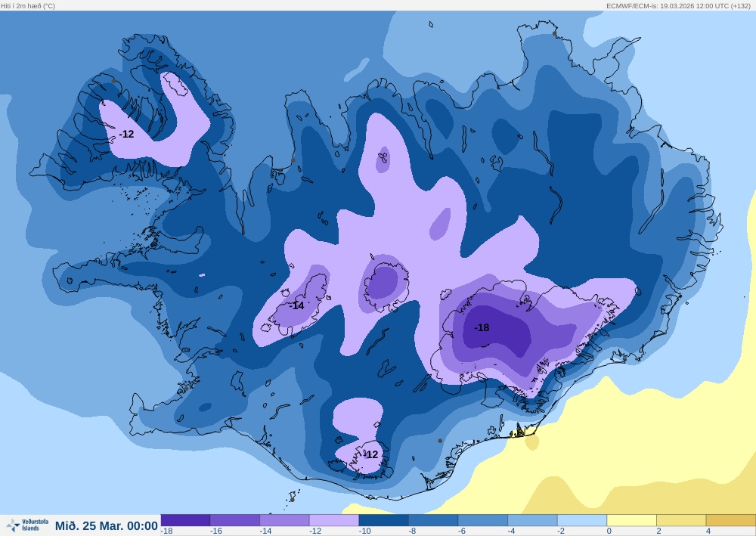The width and height of the screenshot is (756, 536).
Task: Click the -12 label in the Westfjords
Action: (x=126, y=134)
